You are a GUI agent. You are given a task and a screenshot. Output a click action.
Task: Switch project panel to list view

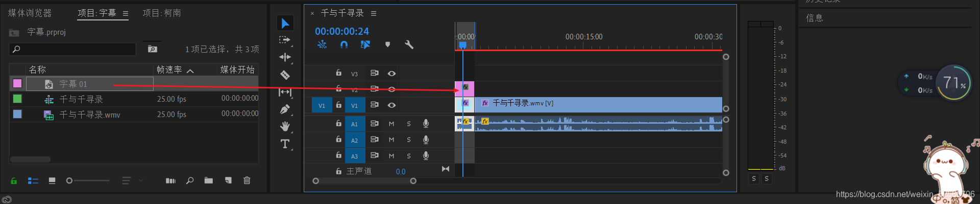[x=33, y=180]
